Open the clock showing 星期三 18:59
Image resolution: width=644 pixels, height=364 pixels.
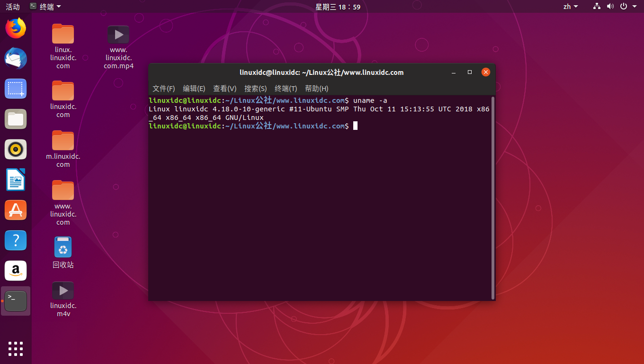coord(338,7)
